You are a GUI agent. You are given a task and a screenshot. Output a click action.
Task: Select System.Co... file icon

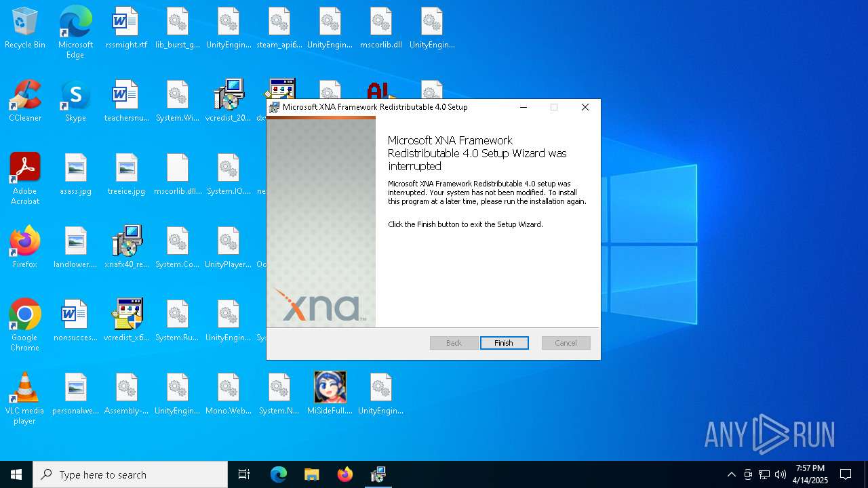[178, 248]
